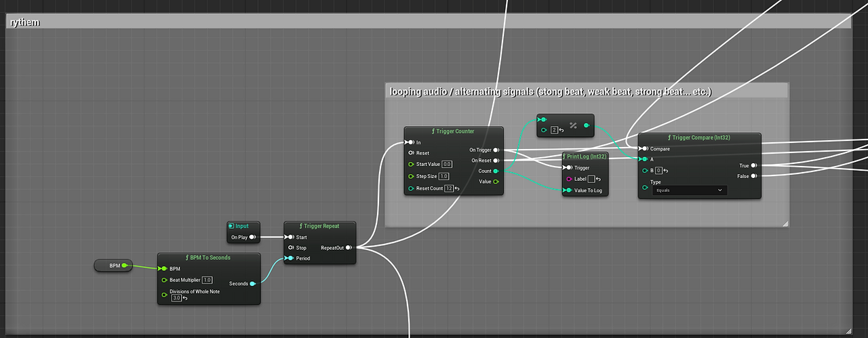Viewport: 868px width, 338px height.
Task: Reset the B value on Trigger Compare
Action: pos(666,171)
